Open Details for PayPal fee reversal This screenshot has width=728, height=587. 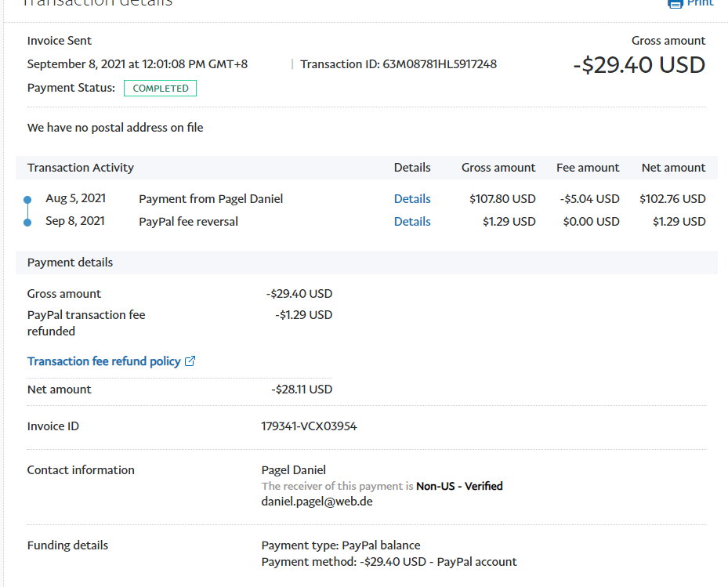click(412, 222)
